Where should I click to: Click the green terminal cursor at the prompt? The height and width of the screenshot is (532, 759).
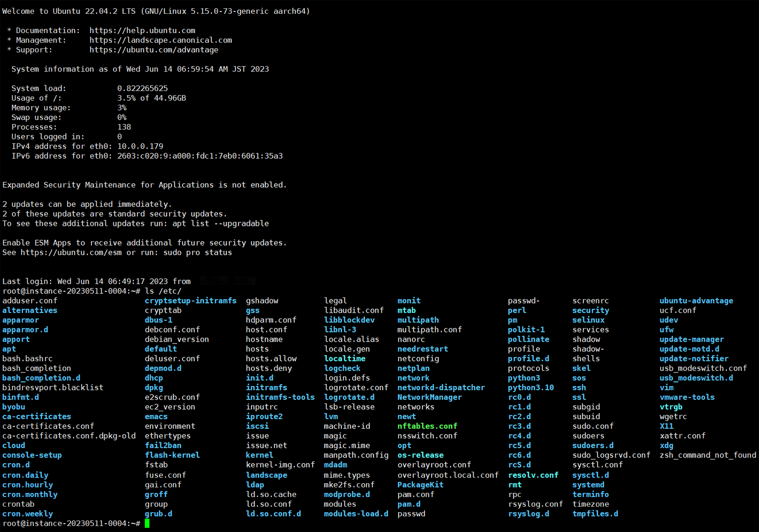147,523
